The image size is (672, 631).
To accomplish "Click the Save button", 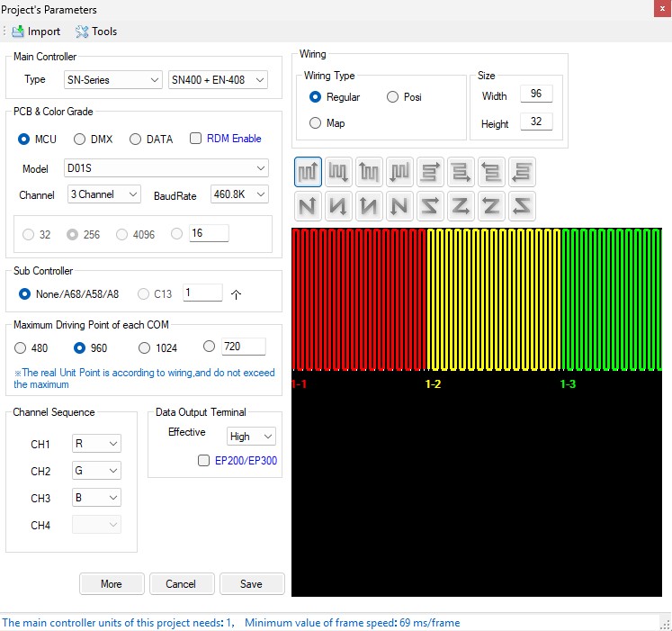I will [x=252, y=584].
